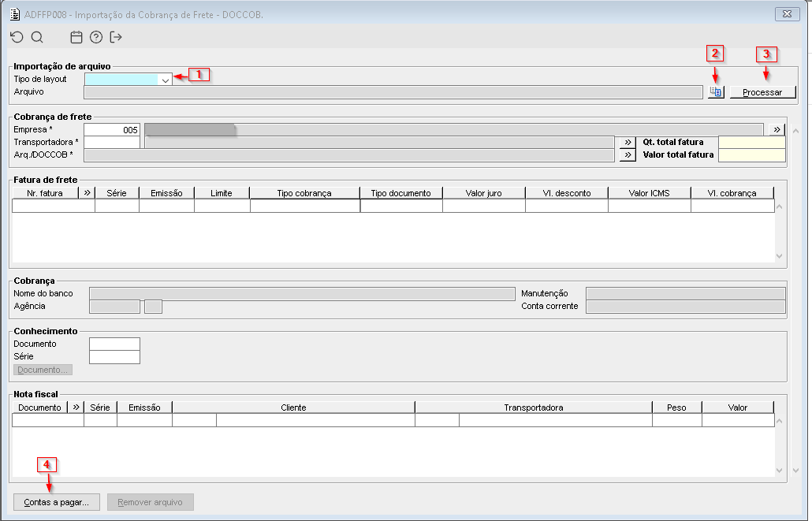Open Empresa lookup double-arrow button
This screenshot has width=812, height=521.
777,129
